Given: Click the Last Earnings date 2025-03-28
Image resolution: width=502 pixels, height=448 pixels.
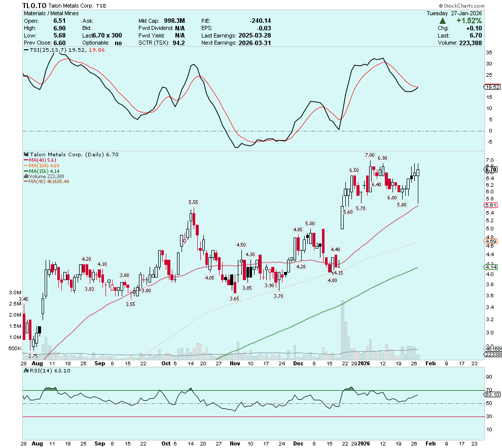Looking at the screenshot, I should (255, 36).
